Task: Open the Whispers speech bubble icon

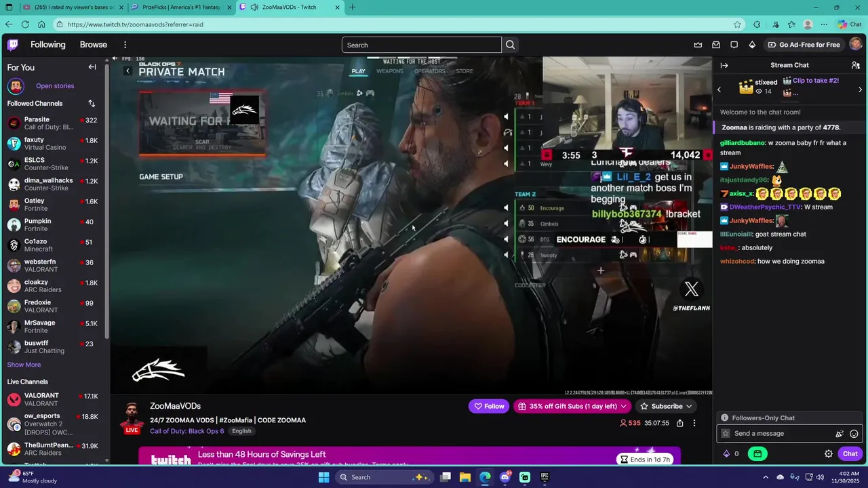Action: [x=734, y=45]
